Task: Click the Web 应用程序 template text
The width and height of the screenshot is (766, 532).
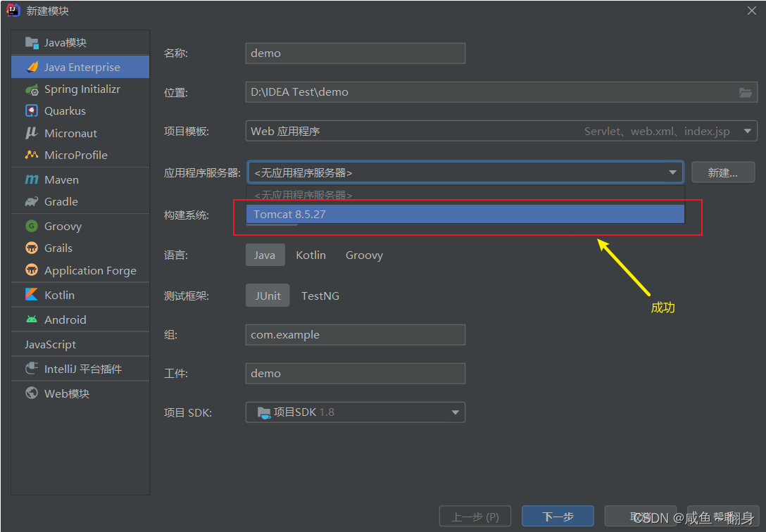Action: point(285,132)
